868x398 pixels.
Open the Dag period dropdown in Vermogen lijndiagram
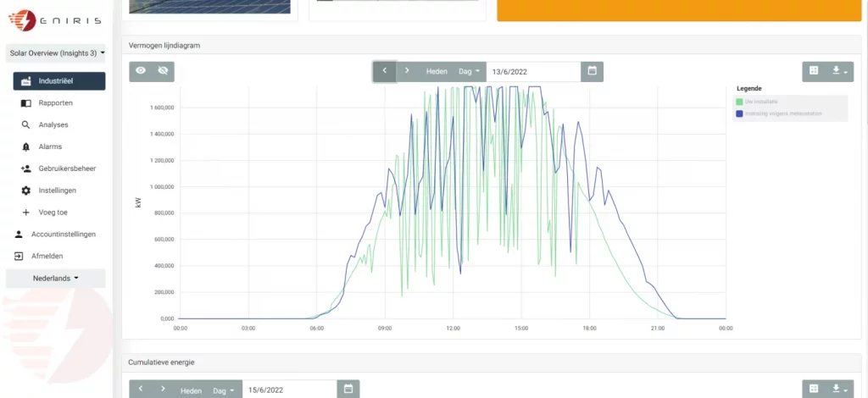[x=470, y=72]
